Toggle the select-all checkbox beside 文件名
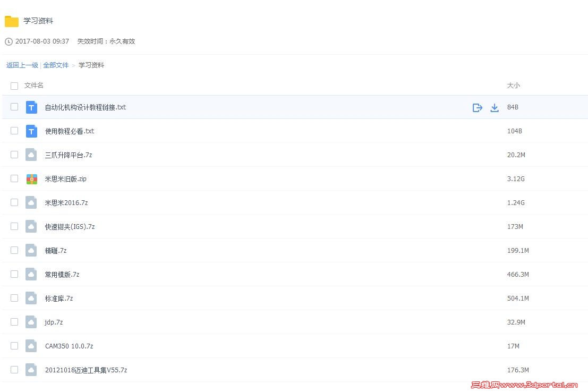The image size is (588, 392). pyautogui.click(x=14, y=86)
